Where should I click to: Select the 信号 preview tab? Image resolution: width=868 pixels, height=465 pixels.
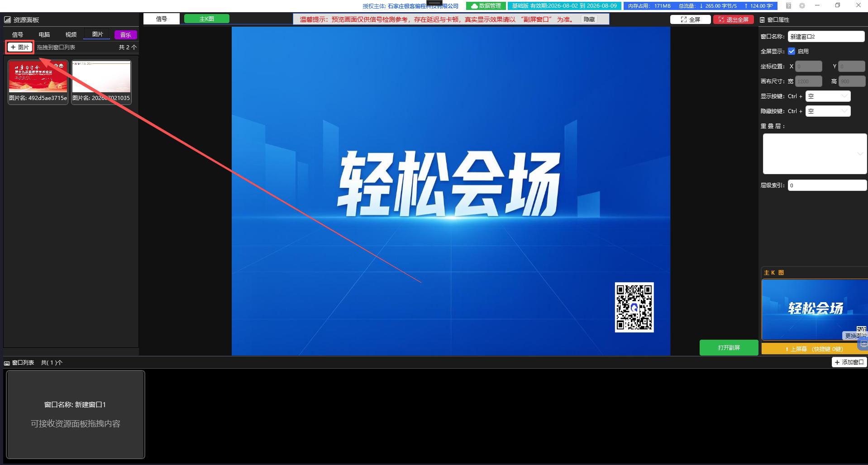click(x=162, y=19)
